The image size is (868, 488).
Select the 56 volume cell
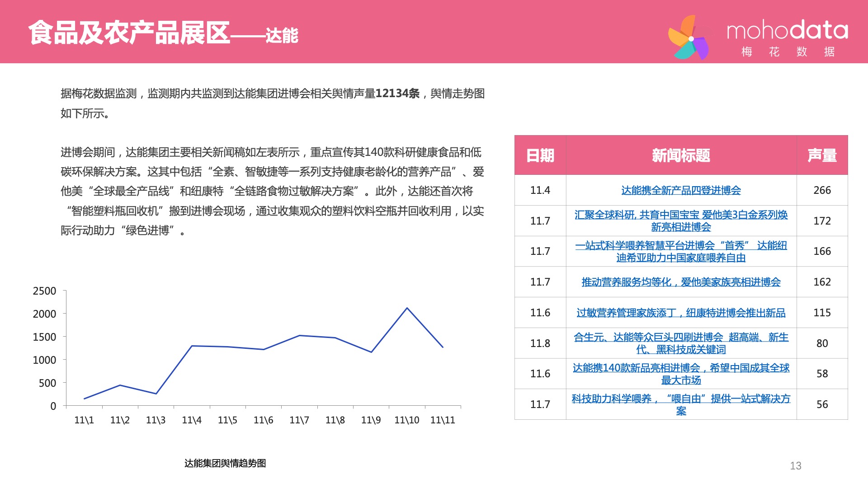tap(822, 404)
